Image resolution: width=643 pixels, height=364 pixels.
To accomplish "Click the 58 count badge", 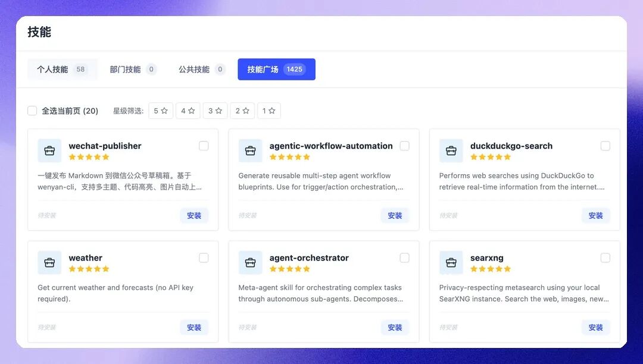I will (80, 69).
